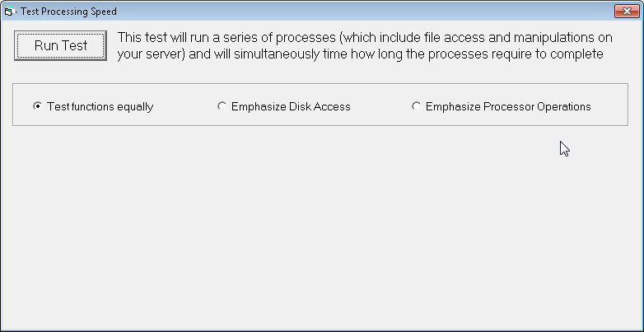Choose the Emphasize Disk Access radio circle
This screenshot has height=332, width=644.
tap(222, 106)
